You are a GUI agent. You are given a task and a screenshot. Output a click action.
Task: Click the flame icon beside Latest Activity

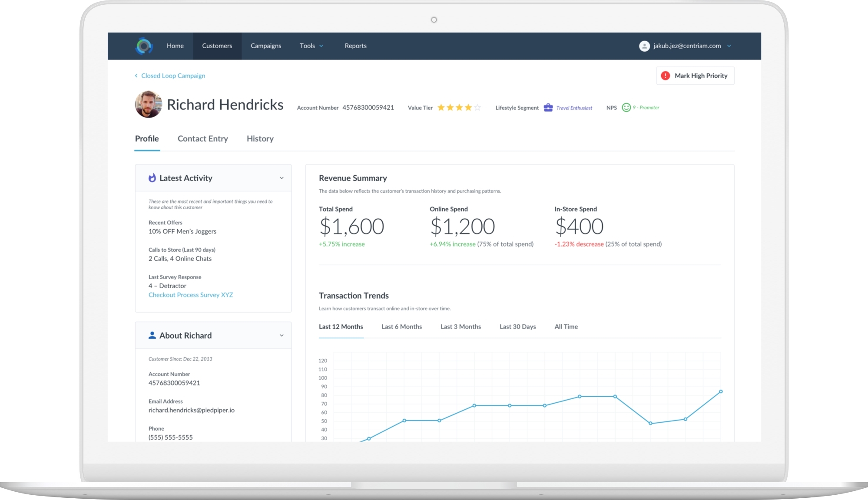point(152,178)
